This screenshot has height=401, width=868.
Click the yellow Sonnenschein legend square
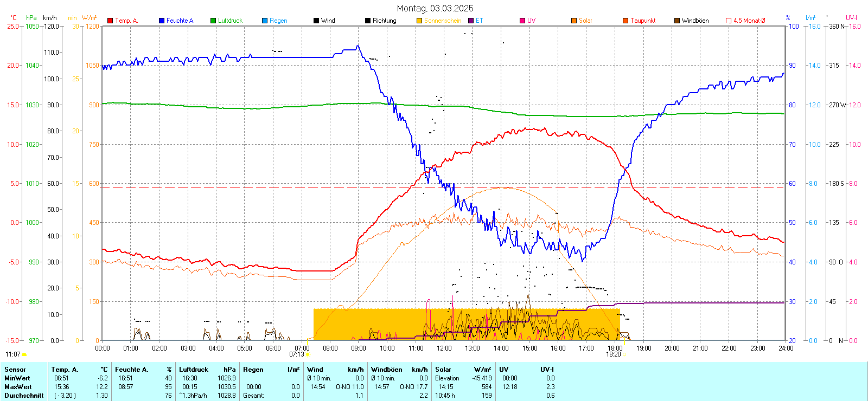coord(419,21)
